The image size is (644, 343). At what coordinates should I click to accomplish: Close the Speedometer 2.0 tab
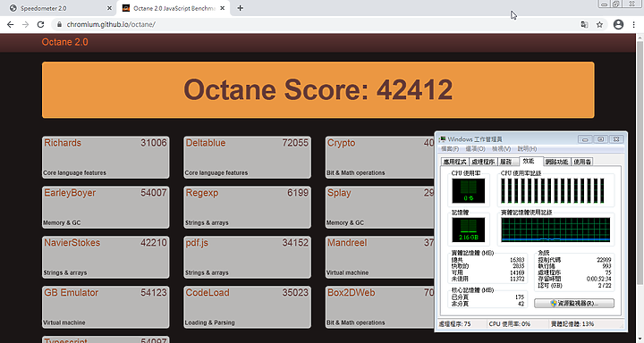pyautogui.click(x=109, y=8)
